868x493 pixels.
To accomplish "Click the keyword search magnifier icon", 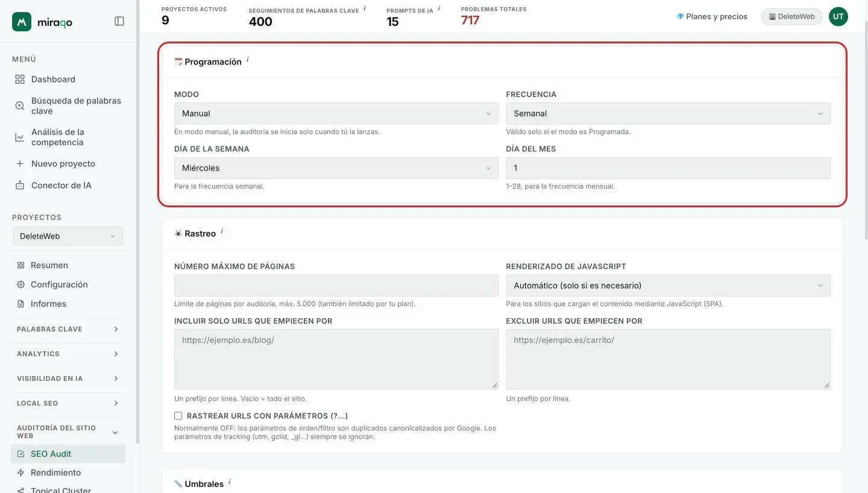I will click(20, 105).
